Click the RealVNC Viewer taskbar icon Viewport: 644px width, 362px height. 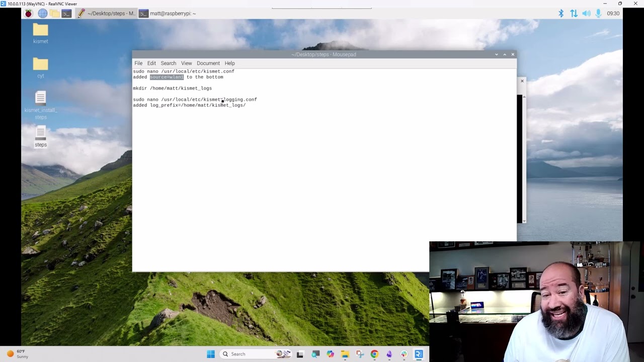(419, 354)
